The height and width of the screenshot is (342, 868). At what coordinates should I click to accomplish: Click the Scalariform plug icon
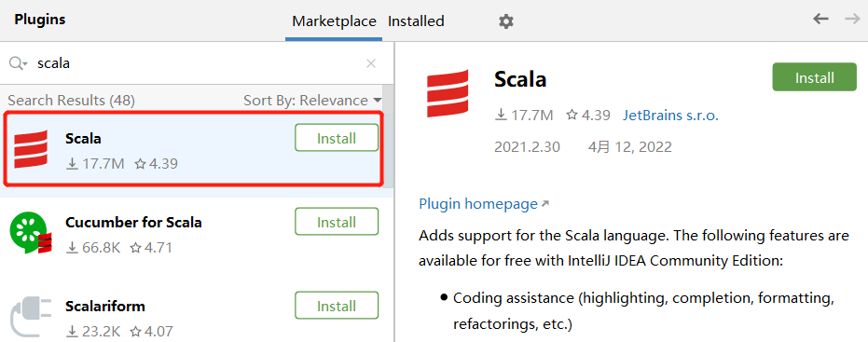tap(31, 317)
